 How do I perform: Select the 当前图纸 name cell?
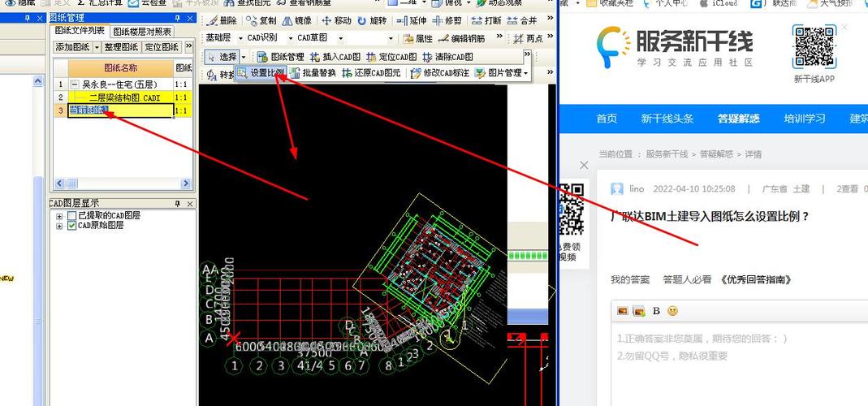pyautogui.click(x=121, y=110)
